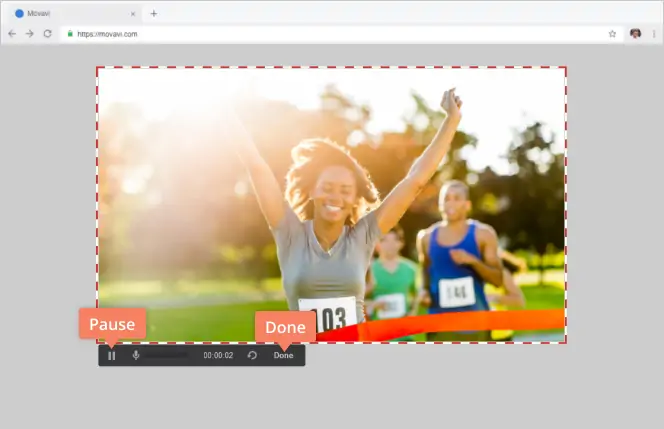Close the Movavi tab
The image size is (664, 429).
[133, 14]
